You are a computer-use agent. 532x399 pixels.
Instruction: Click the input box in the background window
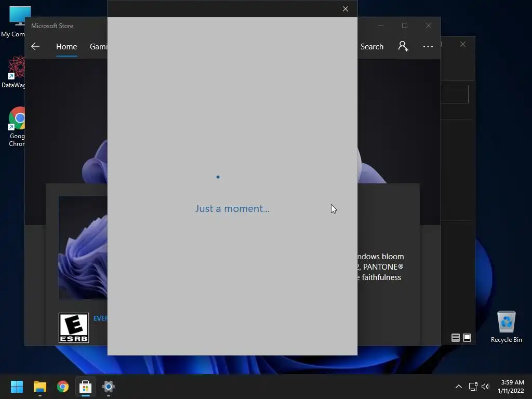(x=455, y=95)
